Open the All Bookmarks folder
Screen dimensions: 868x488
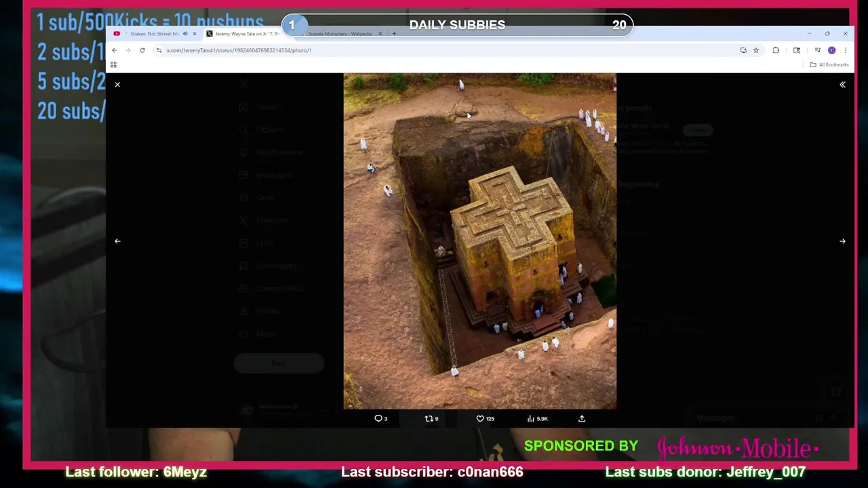click(829, 65)
